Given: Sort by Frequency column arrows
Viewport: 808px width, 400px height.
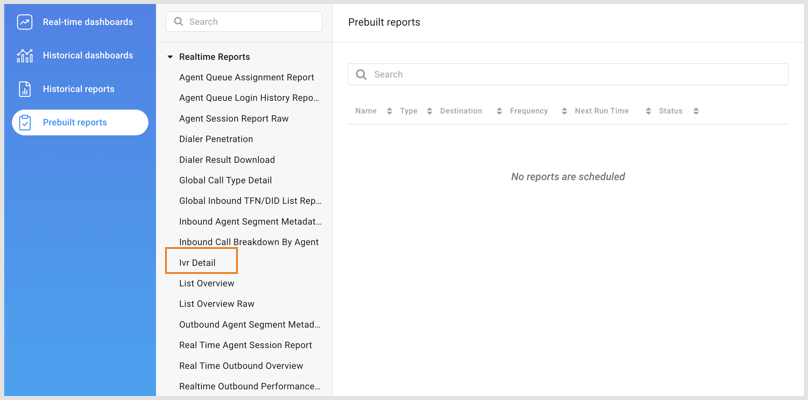Looking at the screenshot, I should point(564,111).
